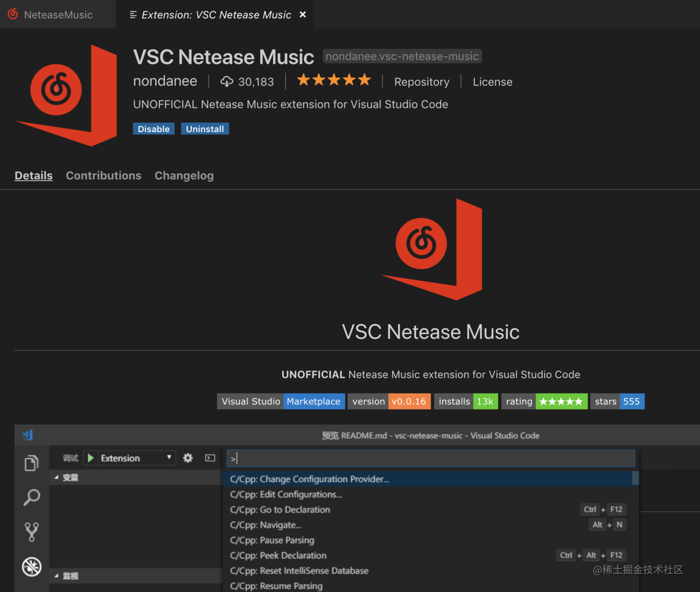The image size is (700, 592).
Task: Open the Search icon in activity bar
Action: coord(32,497)
